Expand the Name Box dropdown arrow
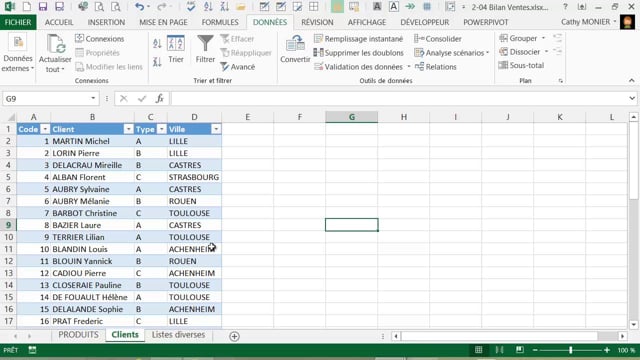640x360 pixels. (93, 98)
